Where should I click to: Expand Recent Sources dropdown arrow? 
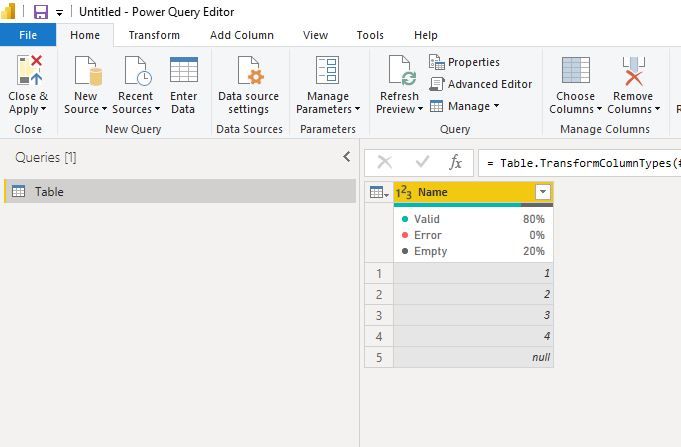pos(157,109)
